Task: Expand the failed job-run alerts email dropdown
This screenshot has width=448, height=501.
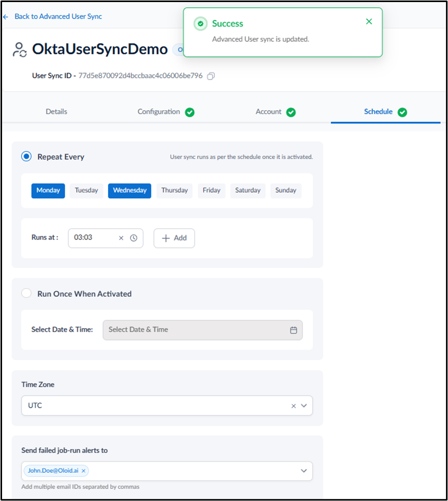Action: coord(304,471)
